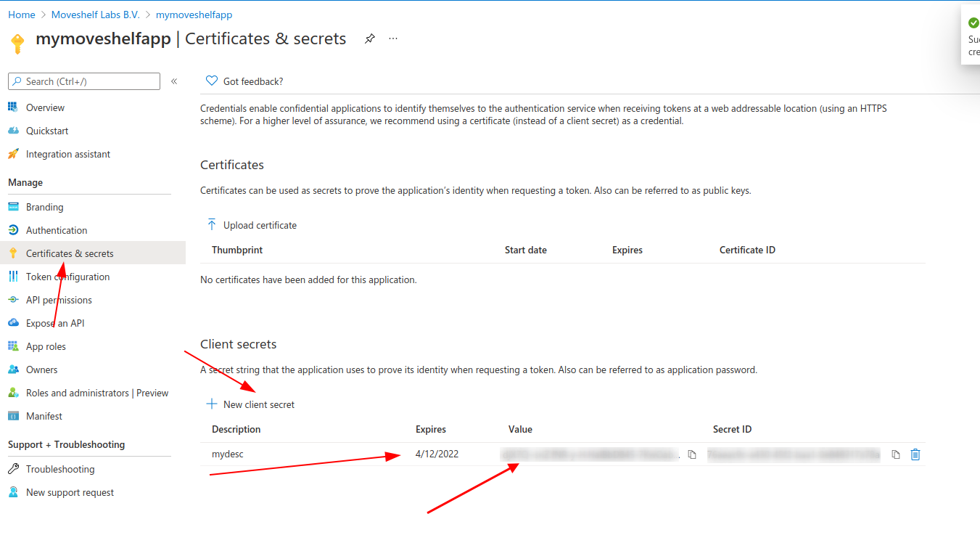Open the Integration assistant item
This screenshot has width=980, height=551.
(x=68, y=154)
